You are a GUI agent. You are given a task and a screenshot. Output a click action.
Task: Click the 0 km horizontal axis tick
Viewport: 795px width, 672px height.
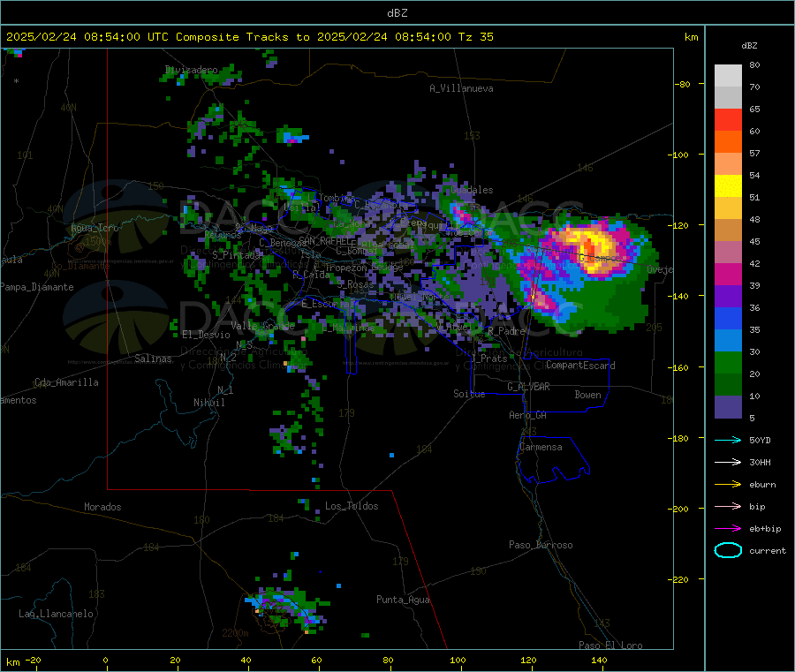(x=105, y=661)
